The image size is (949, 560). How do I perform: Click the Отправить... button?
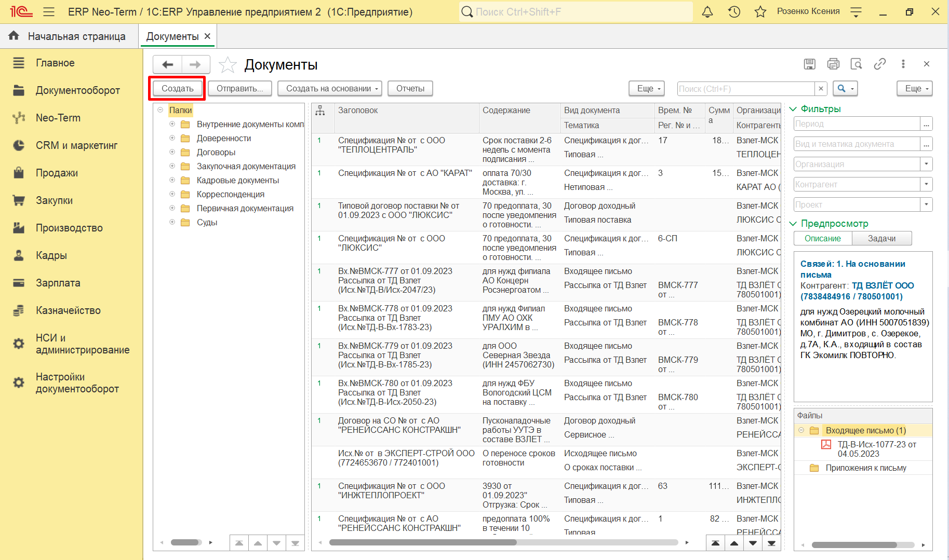239,89
